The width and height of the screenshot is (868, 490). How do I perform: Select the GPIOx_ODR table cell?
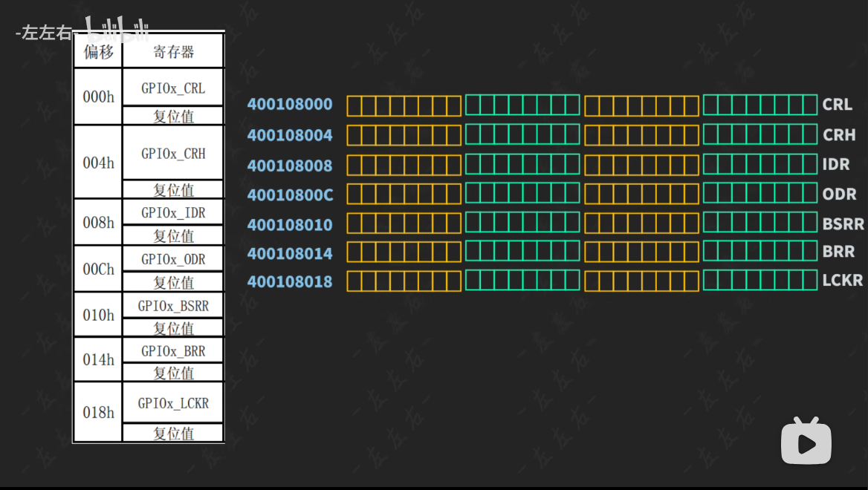pos(173,259)
